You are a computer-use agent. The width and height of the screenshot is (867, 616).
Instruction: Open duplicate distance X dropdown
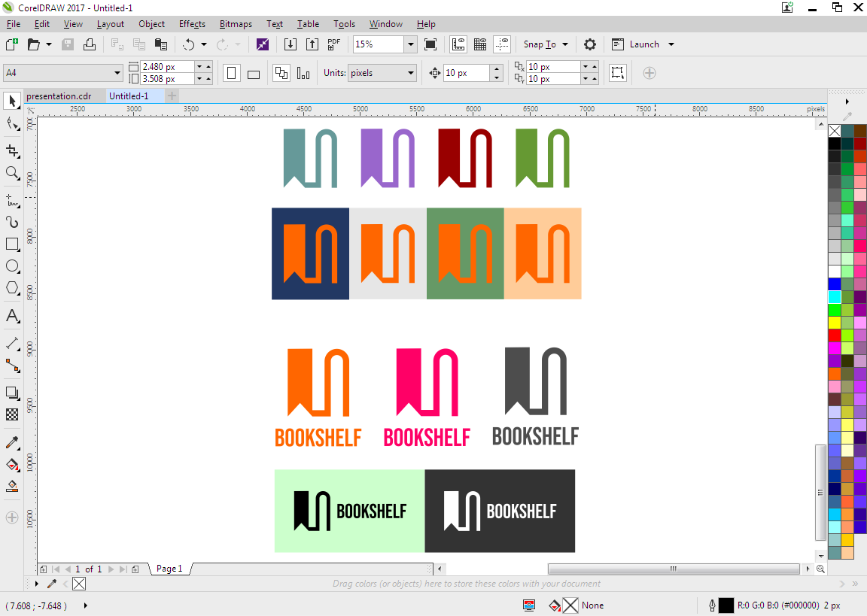click(585, 66)
